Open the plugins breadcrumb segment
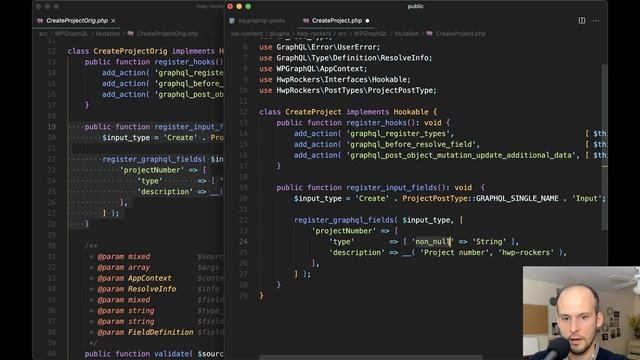Viewport: 640px width, 360px height. pos(279,33)
